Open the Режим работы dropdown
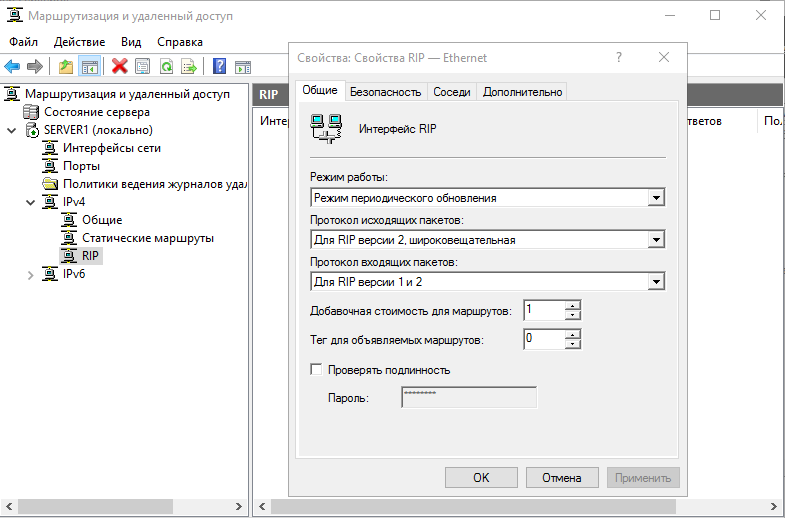Viewport: 785px width, 518px height. pos(656,198)
